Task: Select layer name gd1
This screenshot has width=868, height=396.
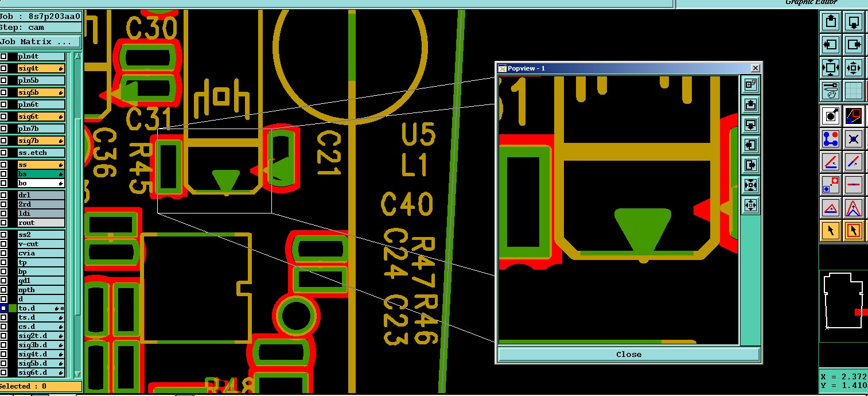Action: (x=41, y=281)
